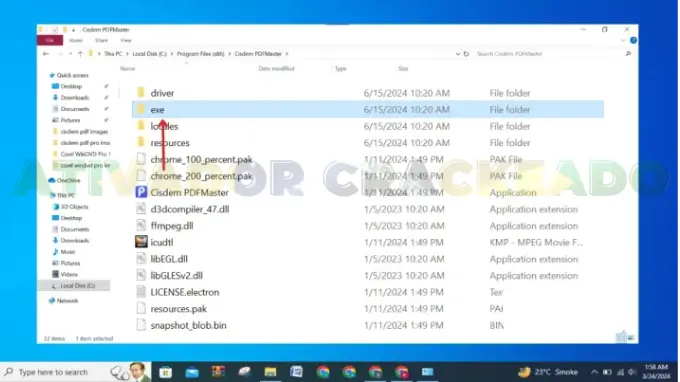Sort files by Size column
680x382 pixels.
click(403, 69)
